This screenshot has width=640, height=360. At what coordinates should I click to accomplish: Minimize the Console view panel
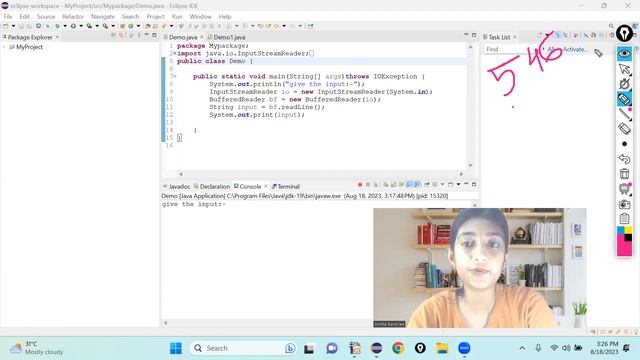(x=466, y=184)
